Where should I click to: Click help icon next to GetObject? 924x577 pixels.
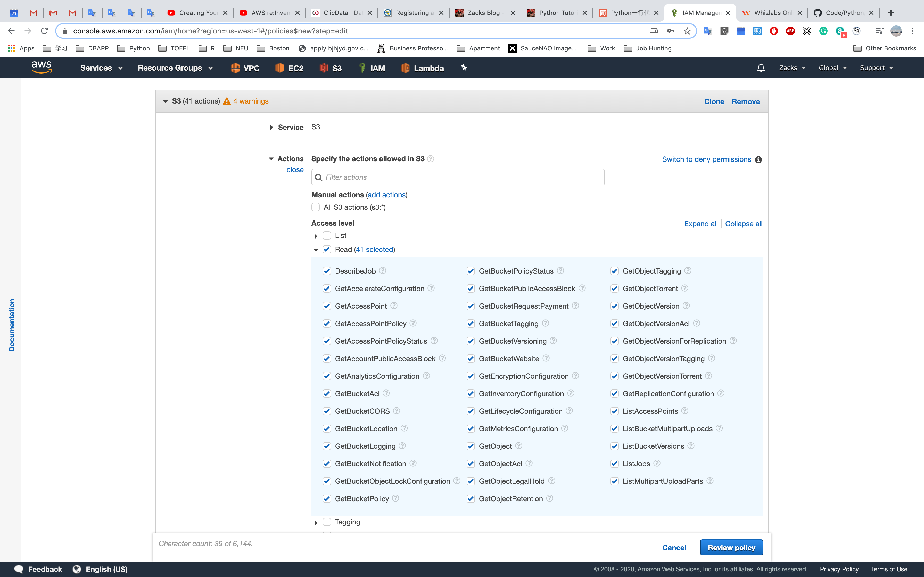pos(518,446)
